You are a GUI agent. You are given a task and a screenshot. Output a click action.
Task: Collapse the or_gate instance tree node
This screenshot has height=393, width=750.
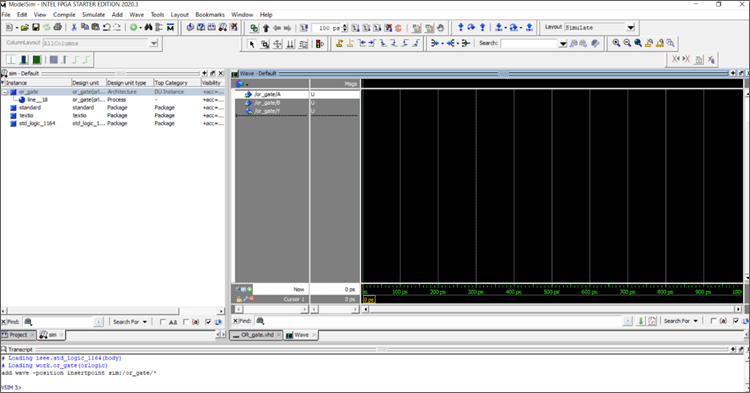tap(5, 92)
